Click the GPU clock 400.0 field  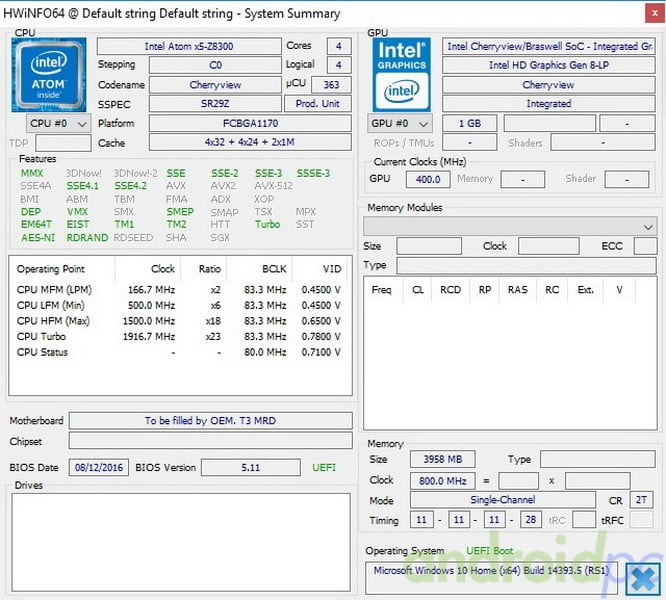[427, 179]
